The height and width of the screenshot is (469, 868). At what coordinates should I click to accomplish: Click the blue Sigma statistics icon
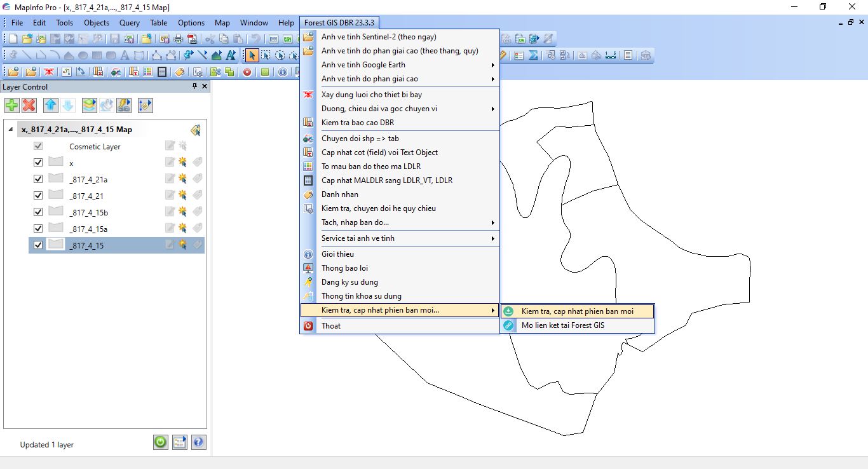tap(534, 55)
